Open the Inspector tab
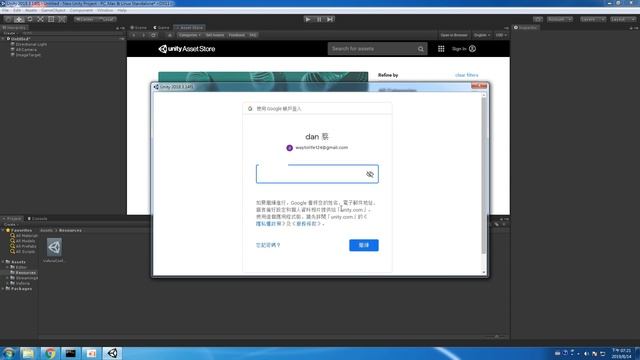 coord(526,28)
